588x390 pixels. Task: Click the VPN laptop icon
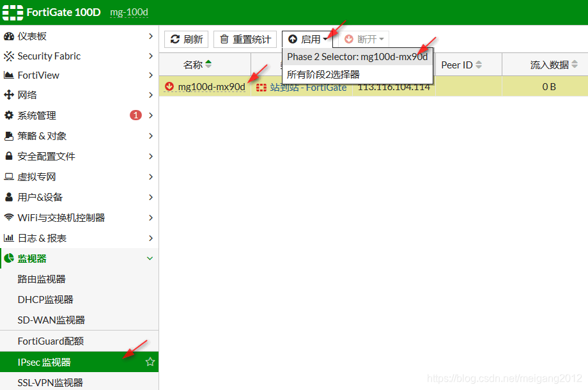click(8, 176)
